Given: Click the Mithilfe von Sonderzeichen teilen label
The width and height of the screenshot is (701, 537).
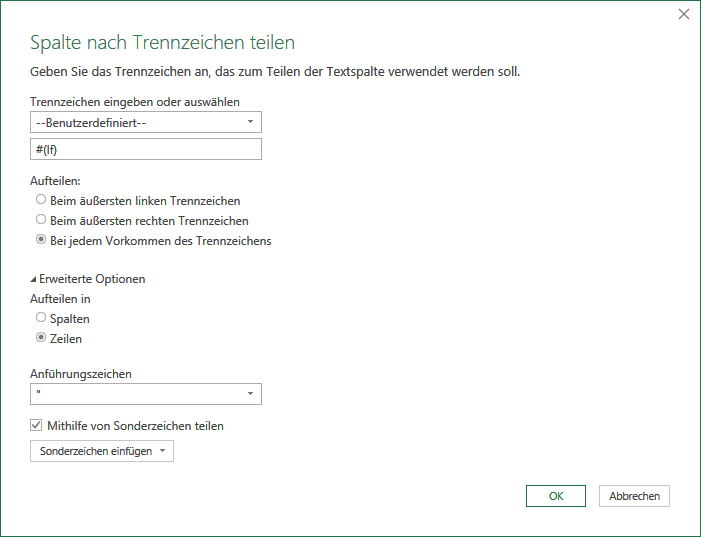Looking at the screenshot, I should click(x=135, y=426).
